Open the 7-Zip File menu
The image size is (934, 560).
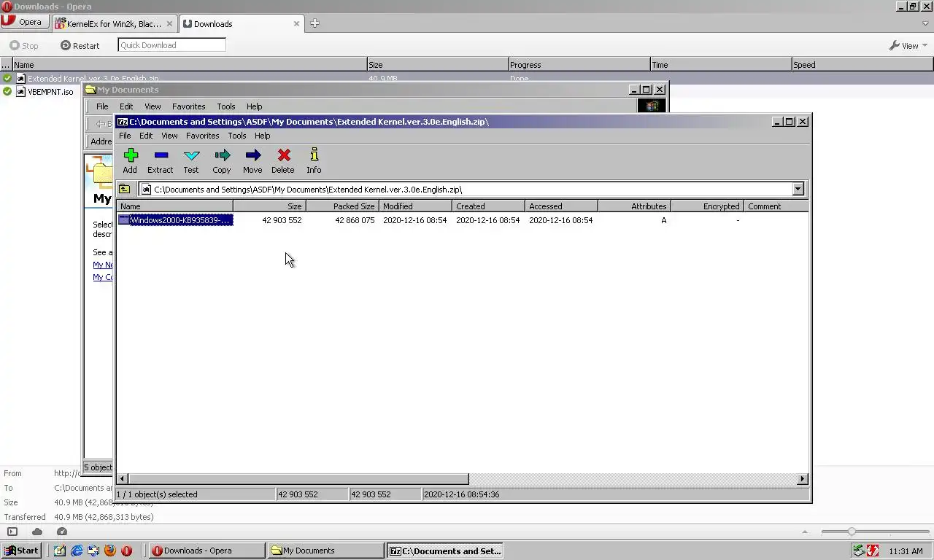tap(125, 136)
